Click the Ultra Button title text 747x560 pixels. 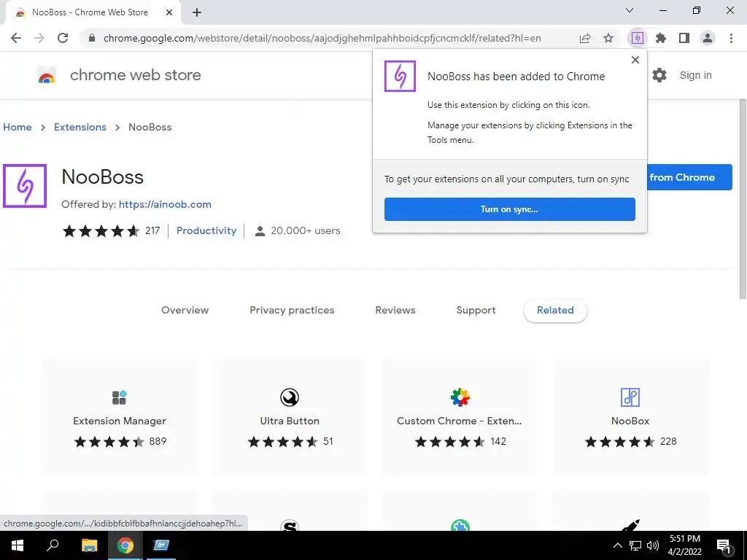[290, 421]
